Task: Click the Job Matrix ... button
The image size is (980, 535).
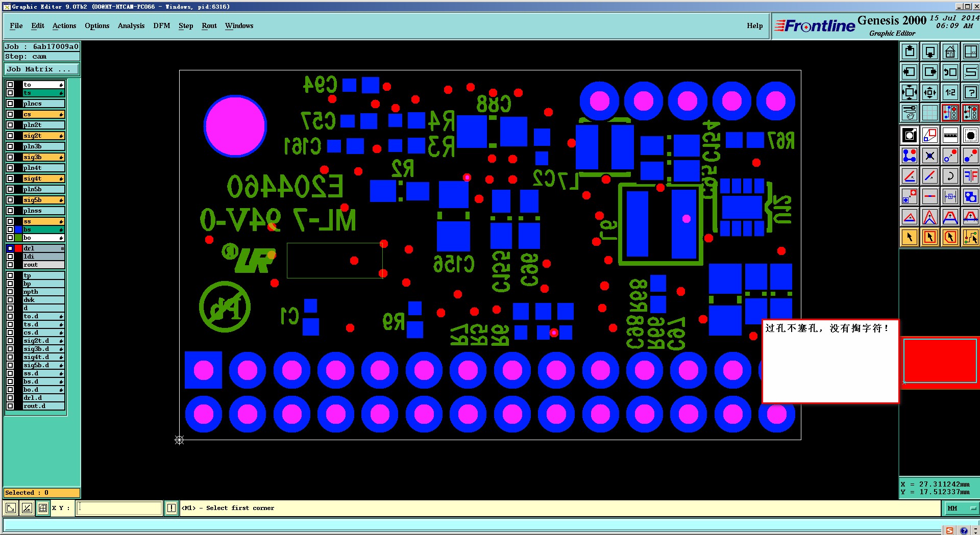Action: 42,69
